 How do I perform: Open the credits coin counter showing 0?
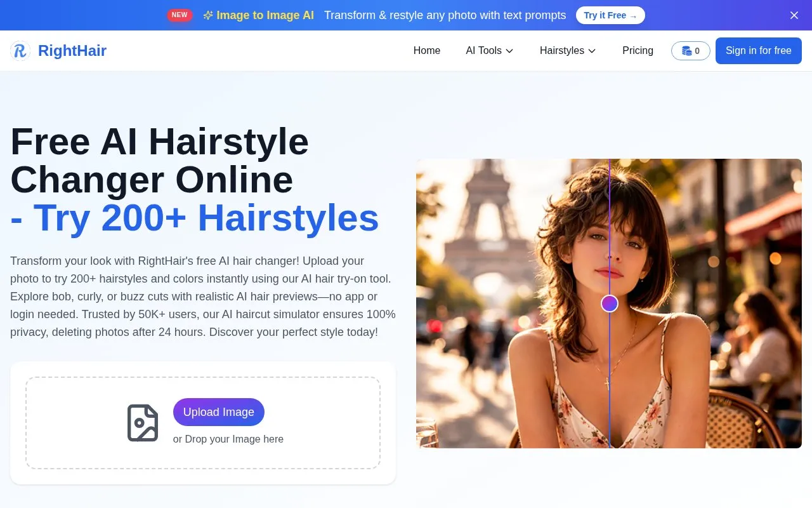pos(691,51)
